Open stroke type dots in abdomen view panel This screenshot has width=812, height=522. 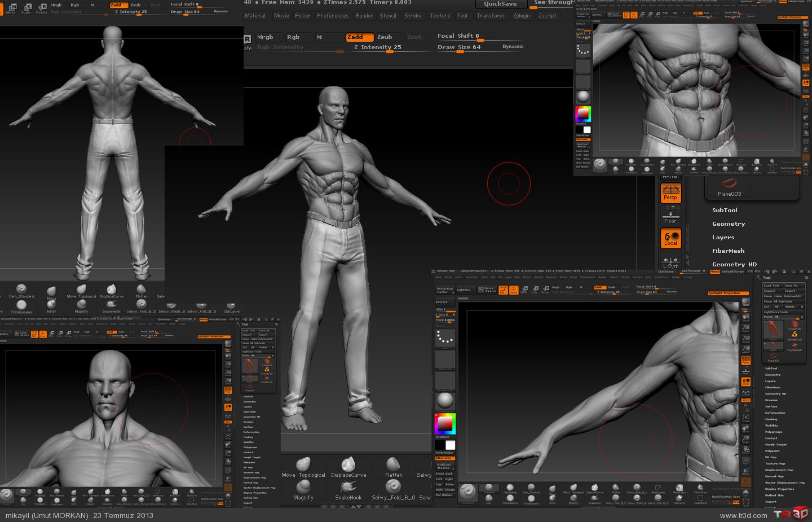pyautogui.click(x=583, y=51)
